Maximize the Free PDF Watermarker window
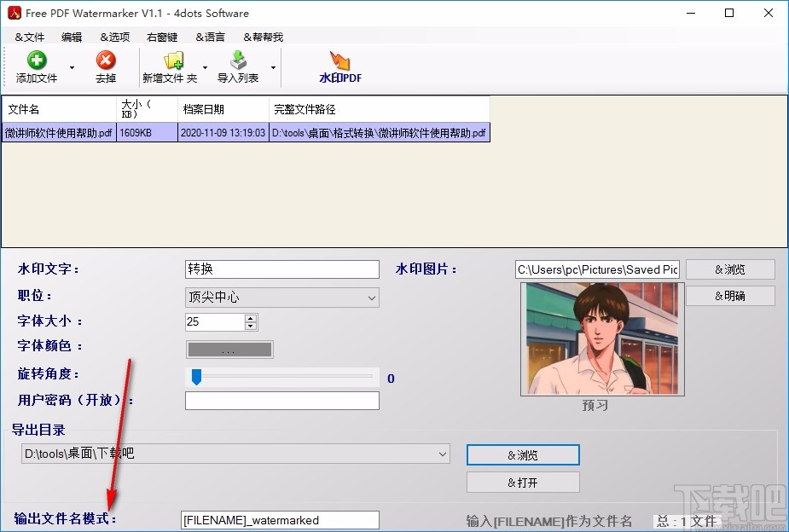 (729, 13)
